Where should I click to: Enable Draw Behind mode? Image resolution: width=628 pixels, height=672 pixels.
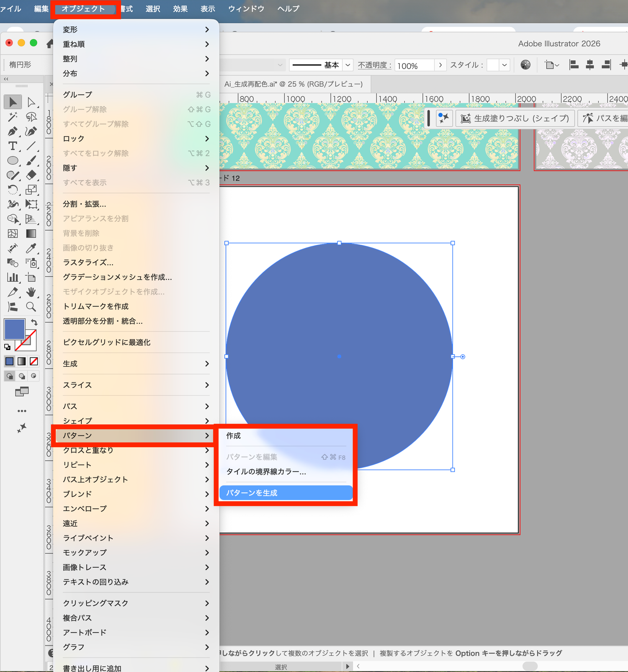(22, 376)
